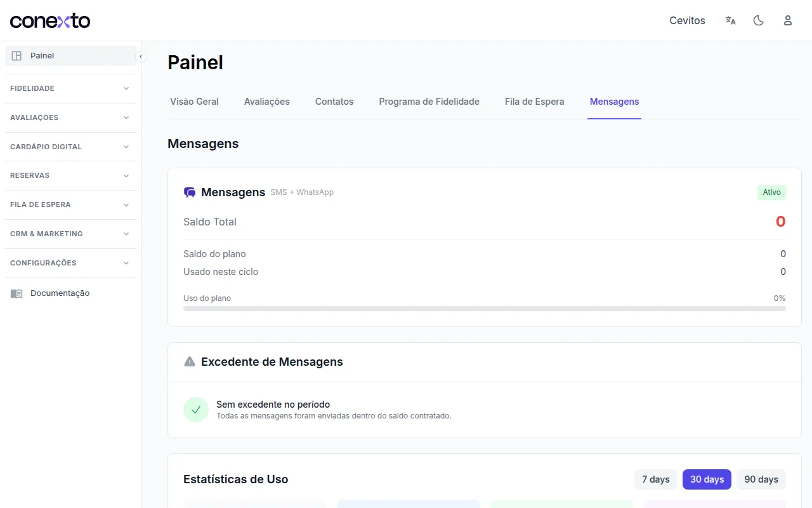Click the Documentação book icon
Screen dimensions: 812x508
tap(16, 293)
